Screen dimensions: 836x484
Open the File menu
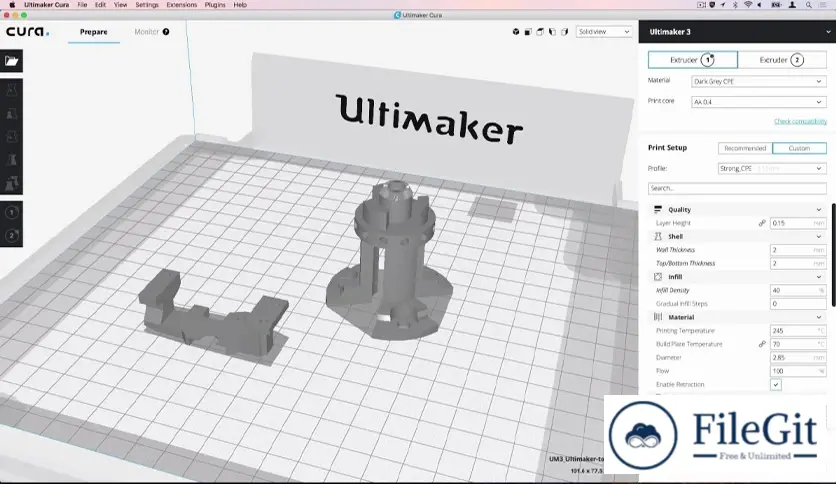82,5
